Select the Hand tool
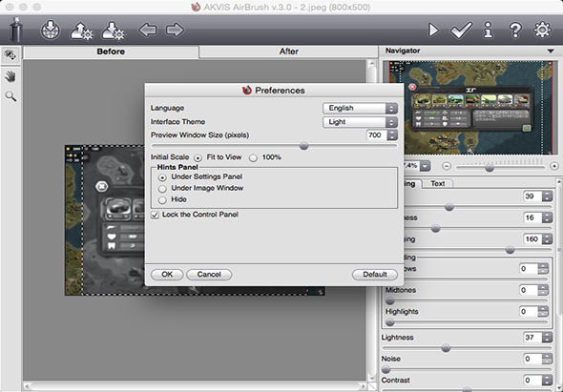 tap(10, 76)
